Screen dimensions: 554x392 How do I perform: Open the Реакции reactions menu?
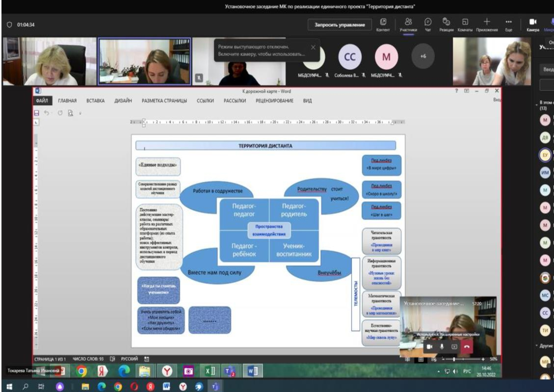[446, 25]
